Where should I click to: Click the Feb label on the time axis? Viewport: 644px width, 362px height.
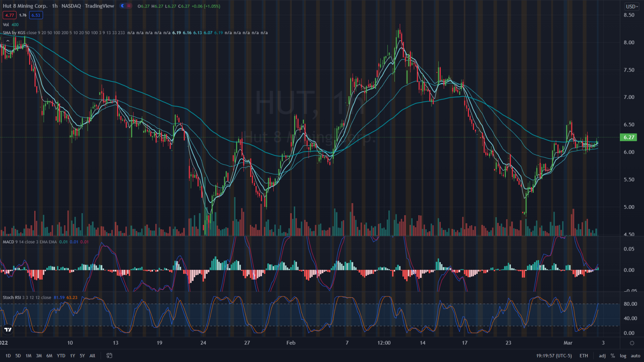291,343
